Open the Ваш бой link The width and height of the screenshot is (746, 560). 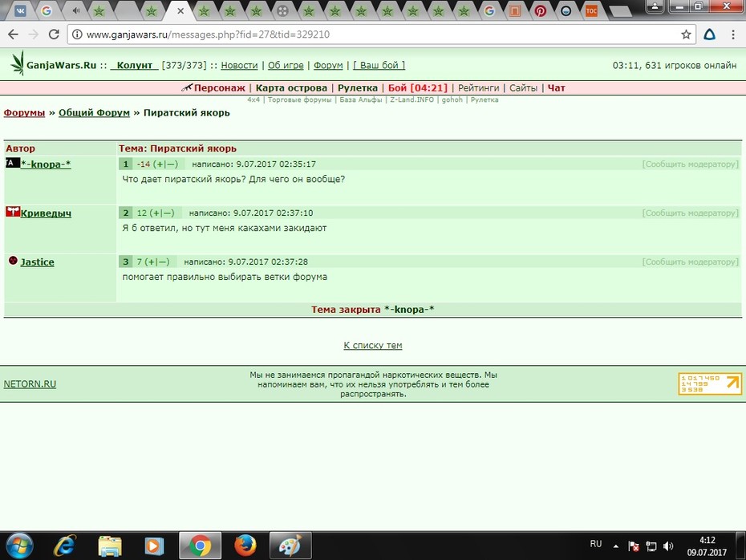pyautogui.click(x=379, y=65)
